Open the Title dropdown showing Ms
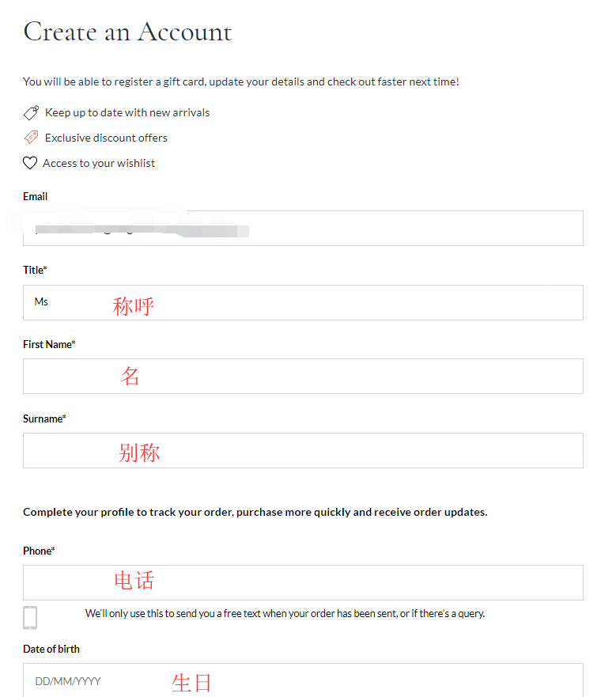The image size is (616, 697). [303, 302]
